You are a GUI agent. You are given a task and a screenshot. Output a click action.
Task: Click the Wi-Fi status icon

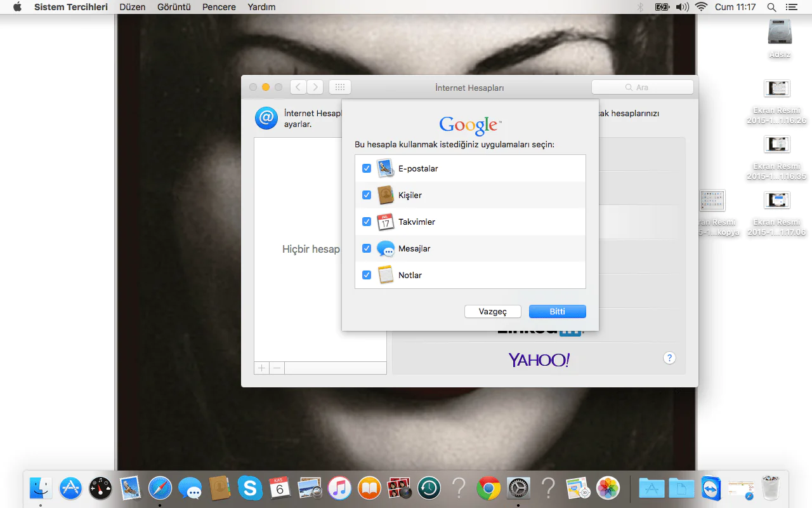[701, 7]
